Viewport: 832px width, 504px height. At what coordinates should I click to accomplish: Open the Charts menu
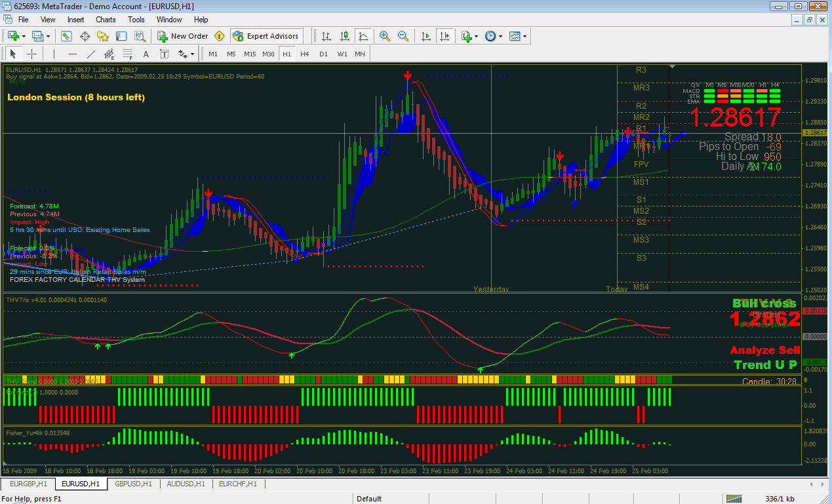(x=106, y=20)
